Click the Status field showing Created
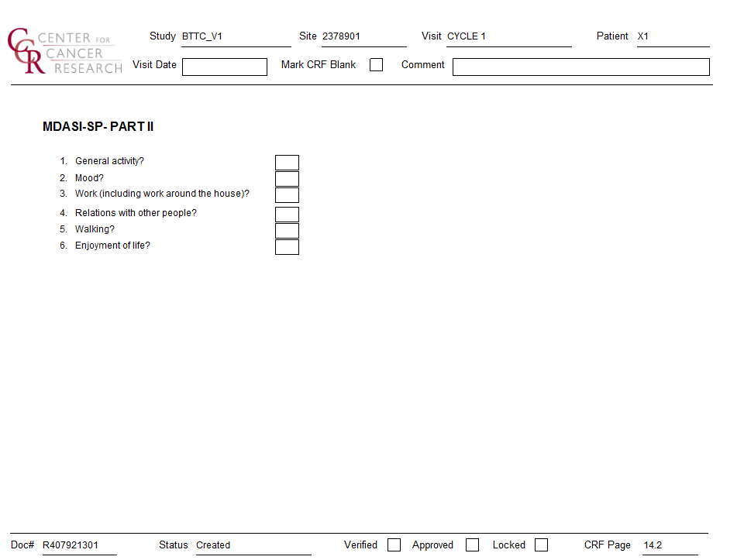The height and width of the screenshot is (560, 744). (x=213, y=545)
